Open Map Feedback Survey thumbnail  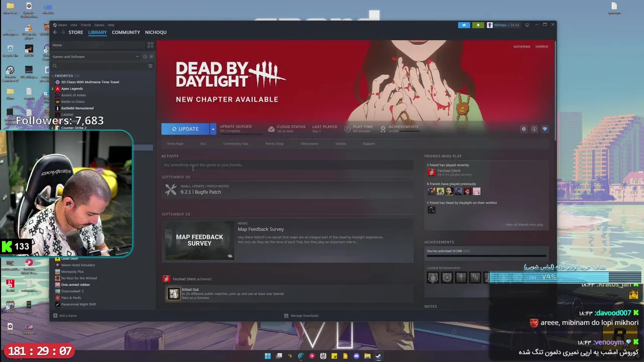coord(199,240)
